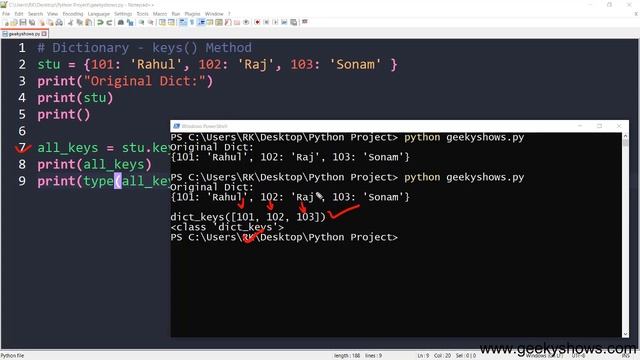Zoom out with the toolbar icon
Image resolution: width=640 pixels, height=360 pixels.
click(150, 22)
